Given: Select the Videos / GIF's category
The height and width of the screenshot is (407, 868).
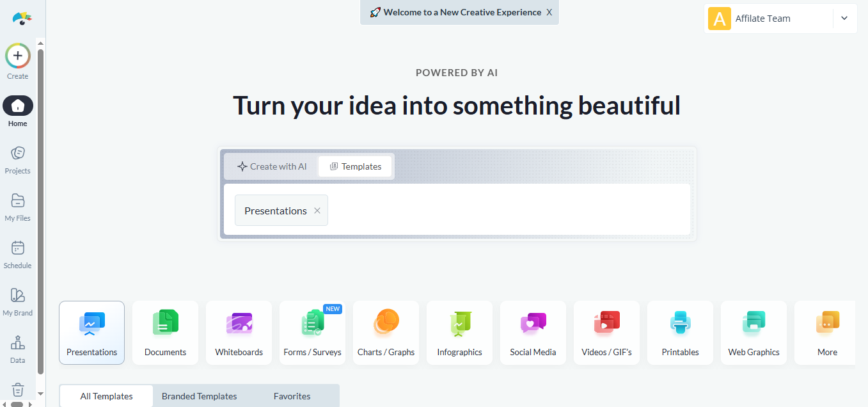Looking at the screenshot, I should click(x=606, y=333).
